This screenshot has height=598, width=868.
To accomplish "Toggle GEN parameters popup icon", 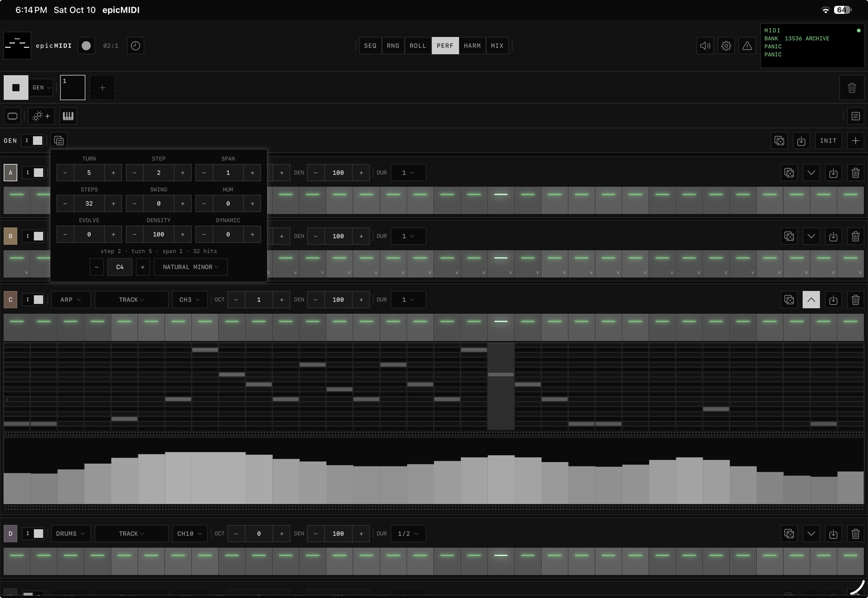I will tap(59, 141).
